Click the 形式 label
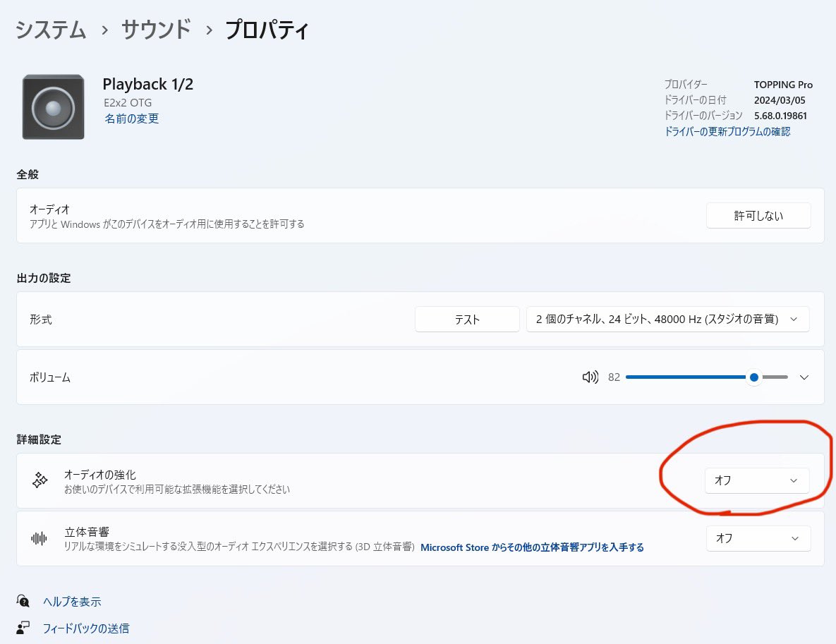 [40, 320]
